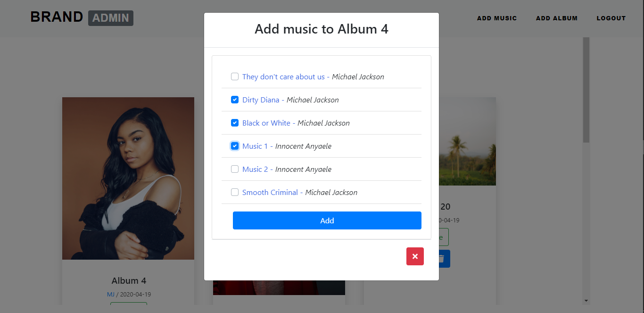Uncheck the 'Music 1' checkbox
644x313 pixels.
click(234, 146)
